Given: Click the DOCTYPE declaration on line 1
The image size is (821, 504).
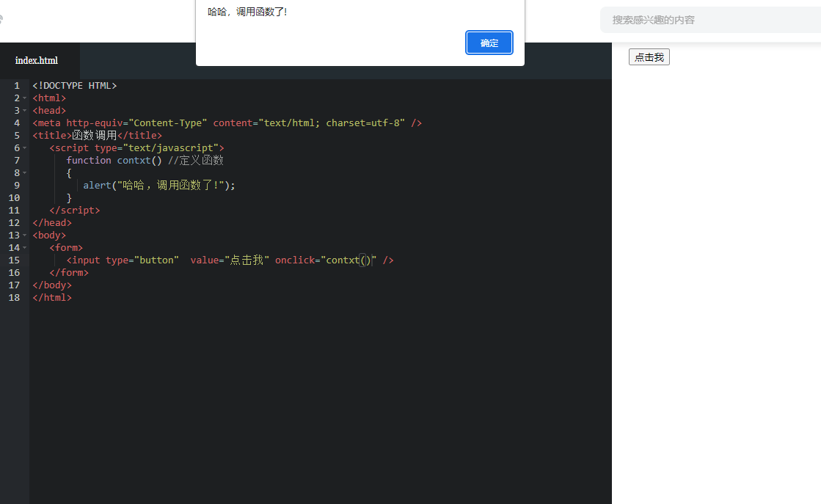Looking at the screenshot, I should point(74,85).
